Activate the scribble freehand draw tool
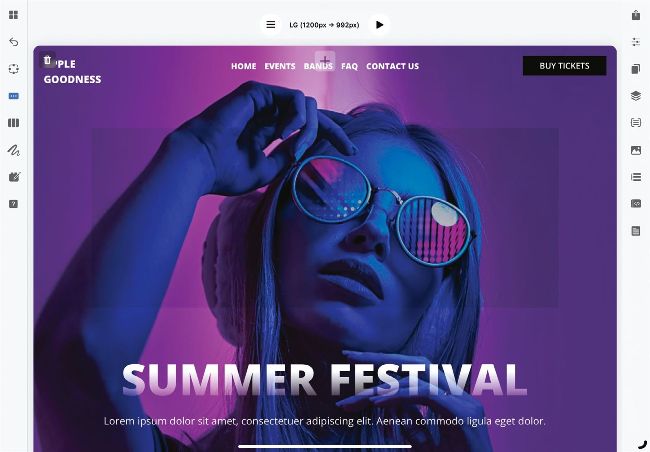Screen dimensions: 650x452 (x=13, y=150)
